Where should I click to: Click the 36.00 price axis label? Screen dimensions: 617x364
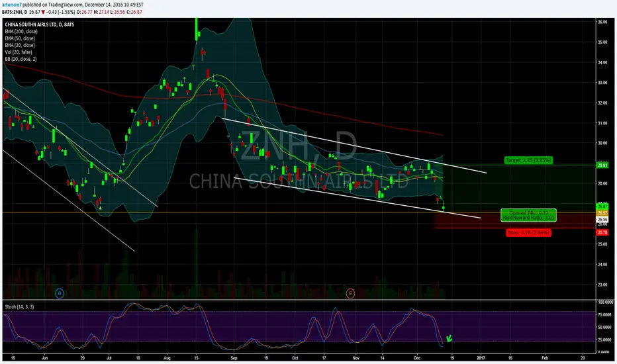602,22
